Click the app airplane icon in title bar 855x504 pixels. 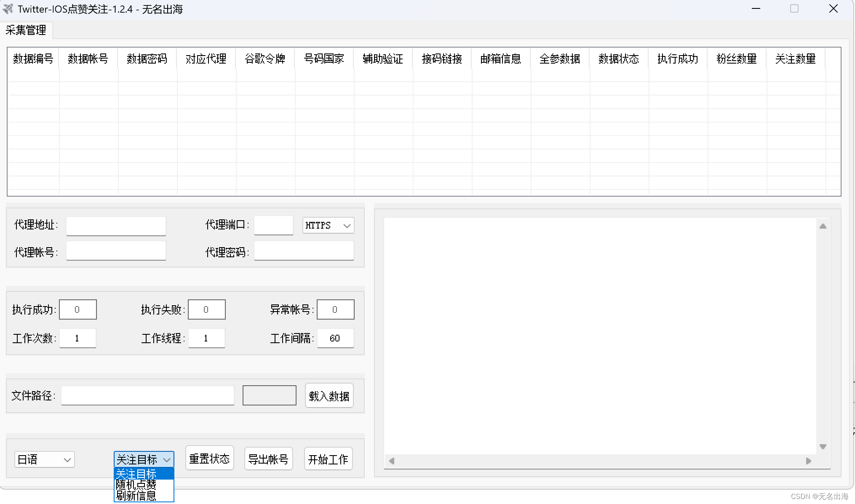click(8, 9)
